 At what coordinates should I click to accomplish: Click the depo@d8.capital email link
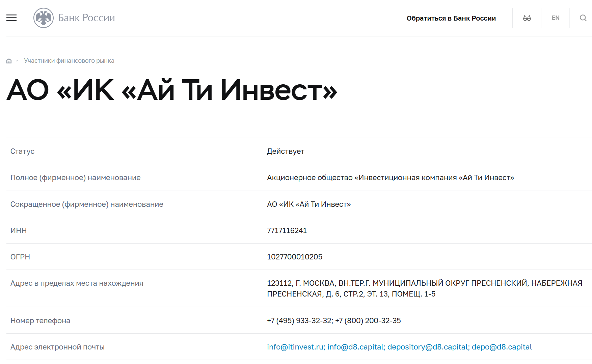pyautogui.click(x=502, y=347)
